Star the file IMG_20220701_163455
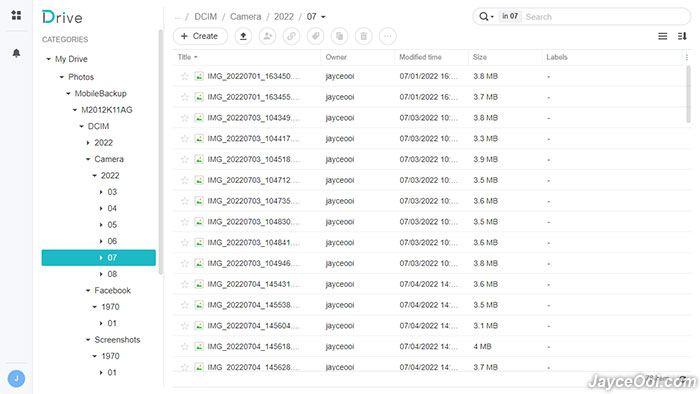The width and height of the screenshot is (700, 394). point(184,97)
